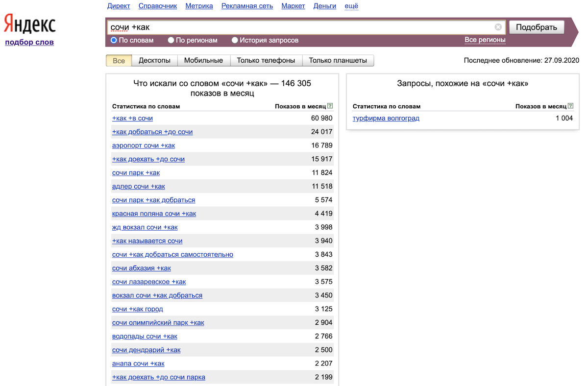Image resolution: width=588 pixels, height=386 pixels.
Task: Expand the 'ещё' menu in top navigation
Action: 351,6
